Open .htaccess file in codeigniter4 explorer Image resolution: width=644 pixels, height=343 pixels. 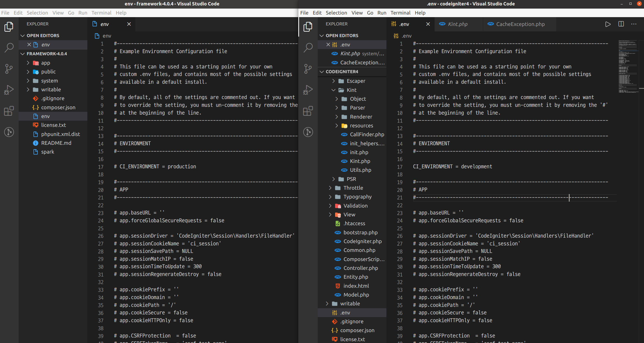(352, 223)
